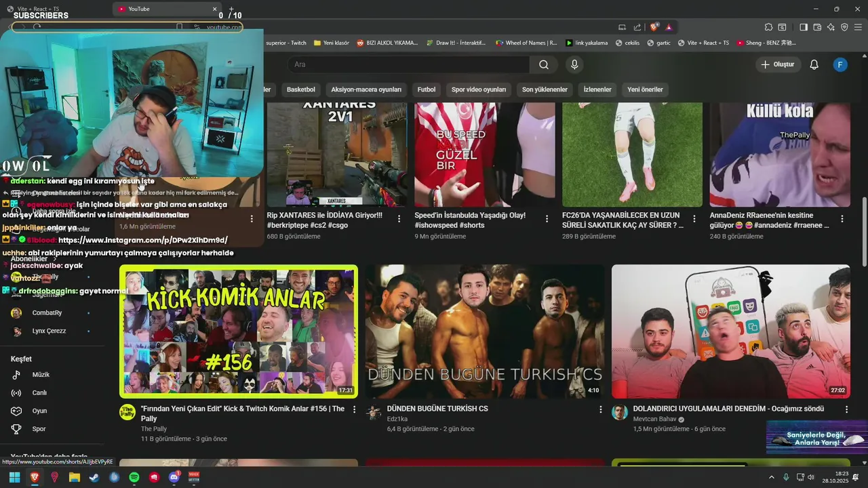The height and width of the screenshot is (488, 868).
Task: Open the Oyun section in sidebar
Action: pos(39,411)
